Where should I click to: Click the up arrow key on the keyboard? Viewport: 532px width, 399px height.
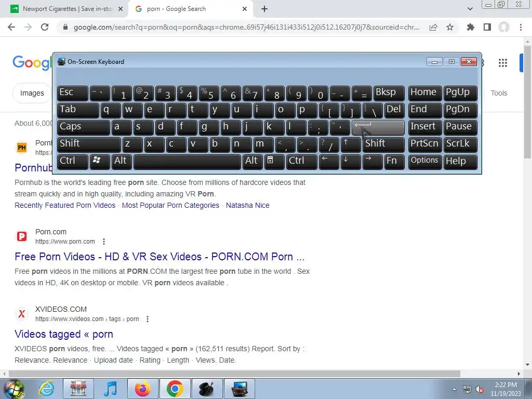point(351,144)
